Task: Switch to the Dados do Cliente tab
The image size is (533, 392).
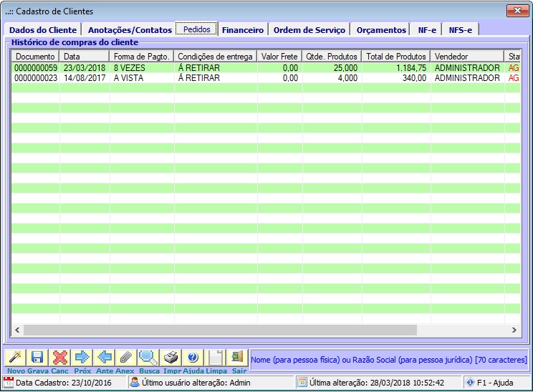Action: pyautogui.click(x=43, y=30)
